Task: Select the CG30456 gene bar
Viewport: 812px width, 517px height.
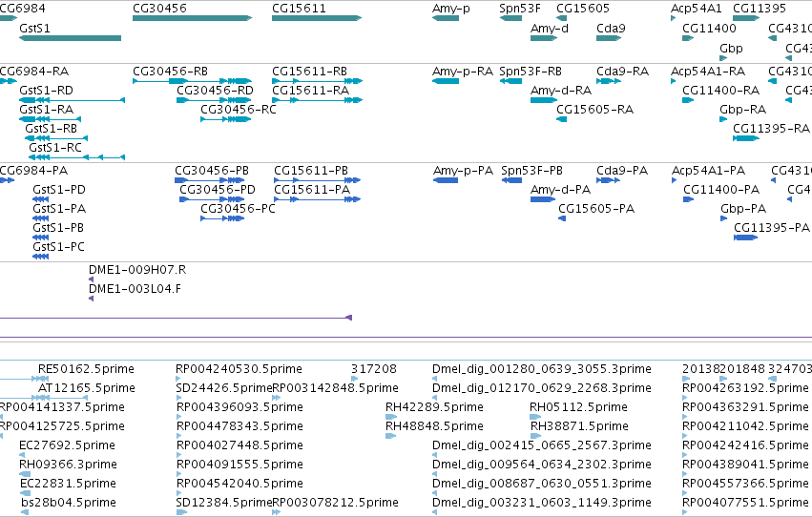Action: (192, 18)
